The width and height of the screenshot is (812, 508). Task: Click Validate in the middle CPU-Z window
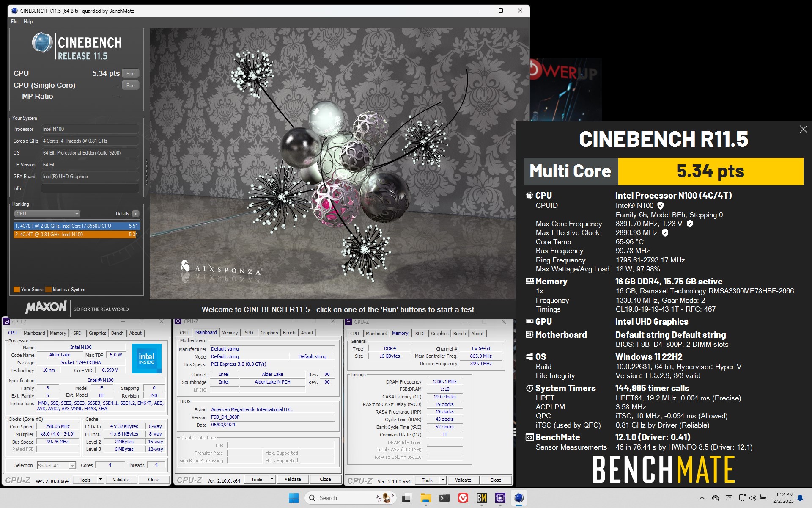293,479
